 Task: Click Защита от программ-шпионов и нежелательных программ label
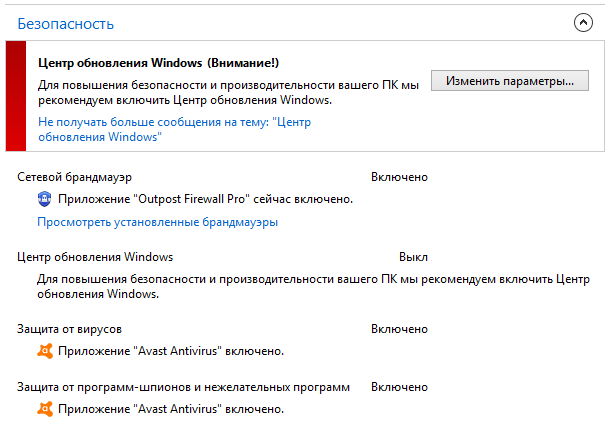(x=184, y=387)
